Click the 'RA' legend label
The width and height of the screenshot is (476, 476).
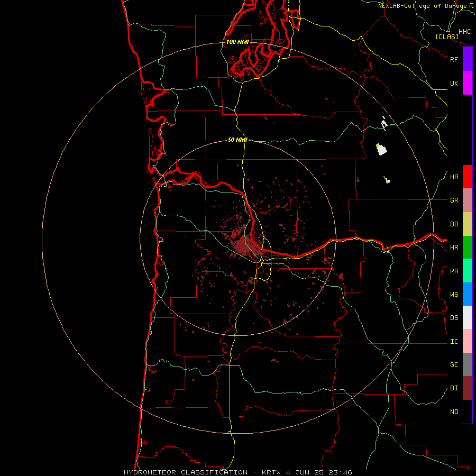(x=454, y=271)
